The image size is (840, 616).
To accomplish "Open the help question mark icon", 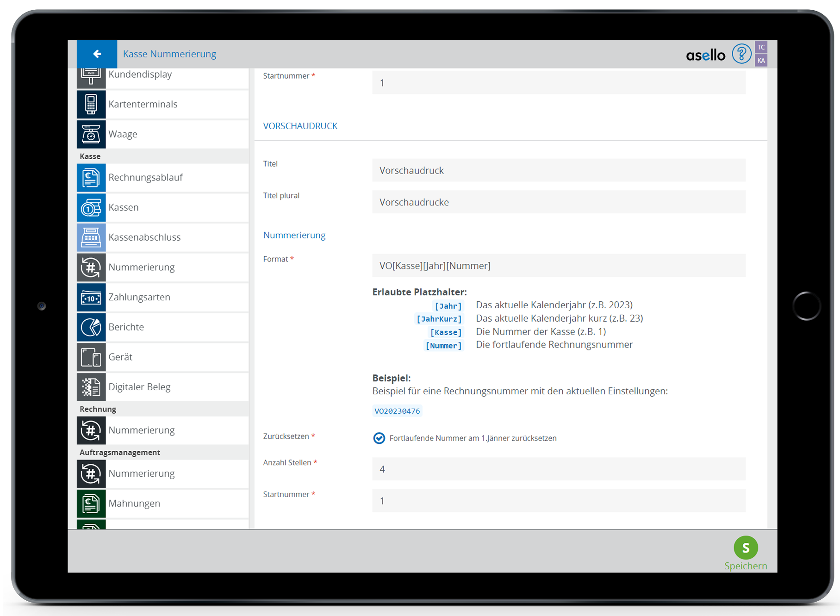I will tap(741, 54).
